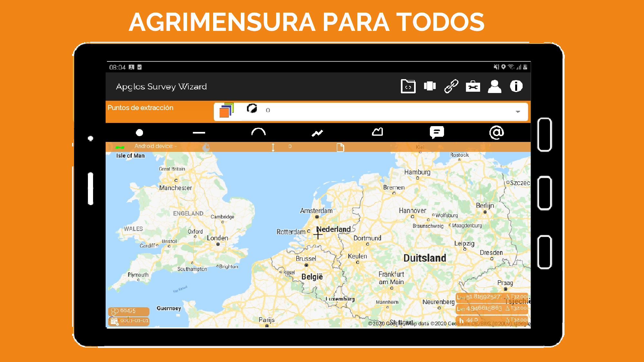Tap the stacked layers icon
Image resolution: width=644 pixels, height=362 pixels.
226,110
